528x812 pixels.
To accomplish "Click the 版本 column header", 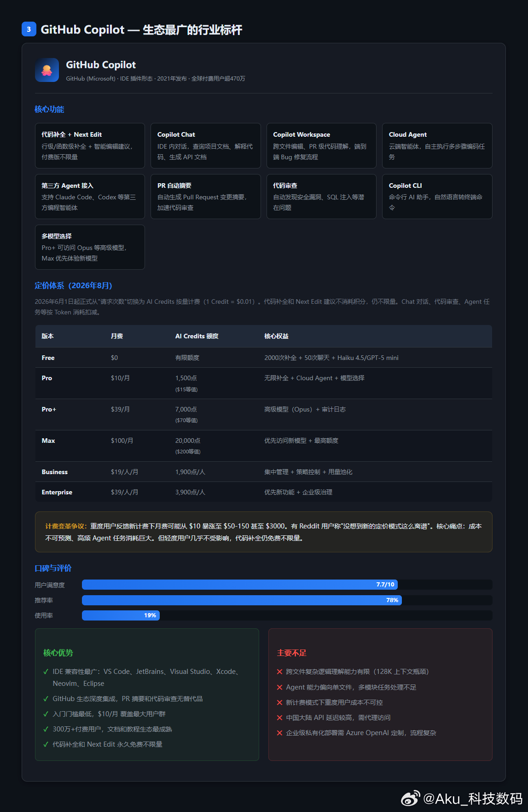I will [47, 336].
